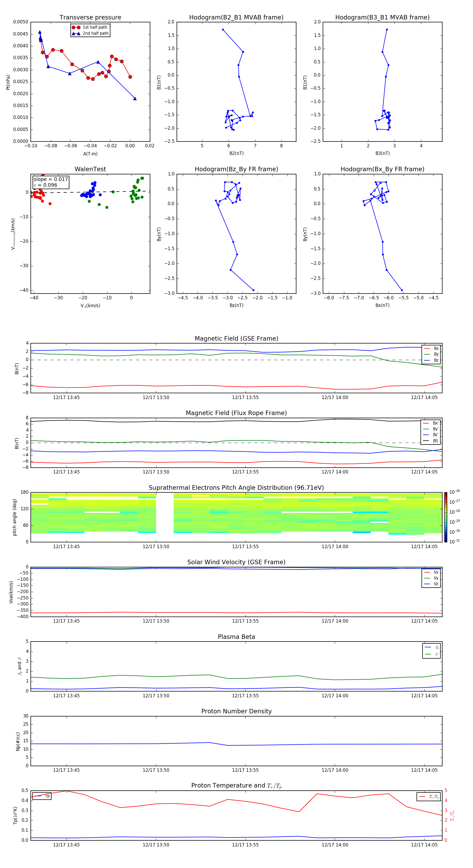Select the βp legend entry in Plasma Beta panel

[x=431, y=647]
